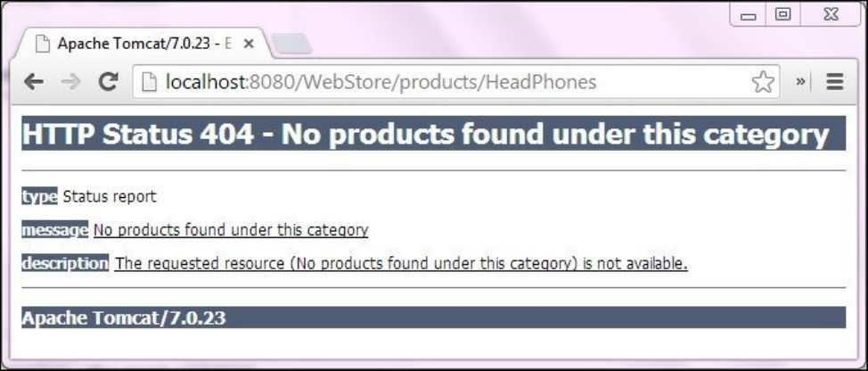
Task: Click the Apache Tomcat/7.0.23 footer banner
Action: pos(433,317)
